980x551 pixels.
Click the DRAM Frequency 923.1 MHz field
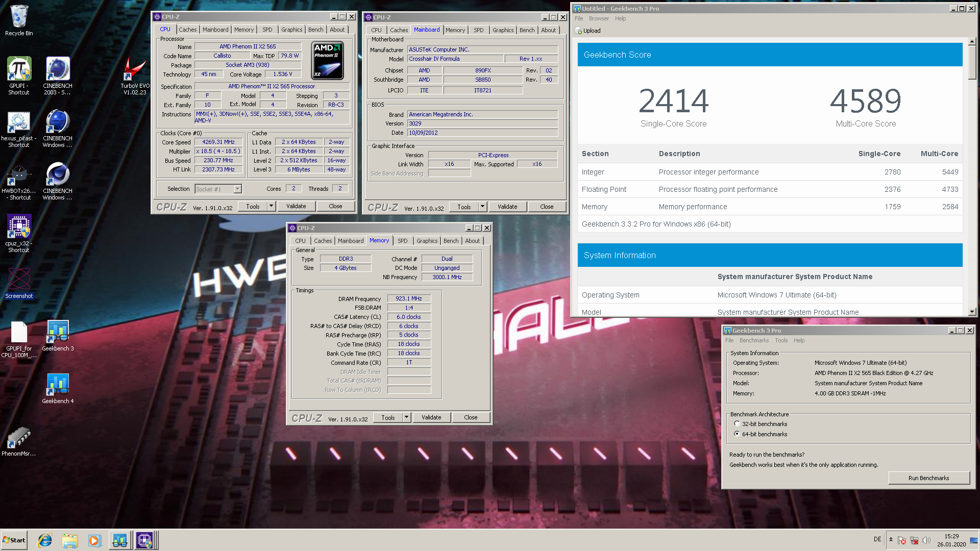tap(409, 298)
